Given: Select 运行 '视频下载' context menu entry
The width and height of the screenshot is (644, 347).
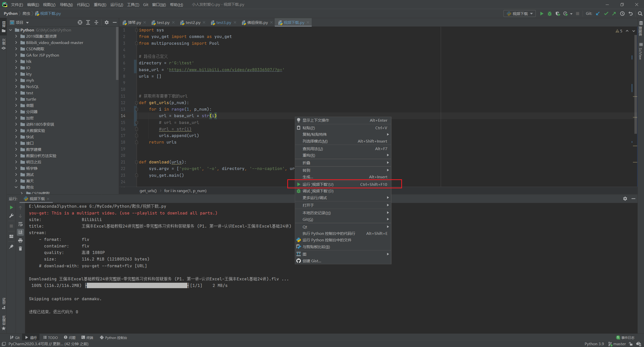Looking at the screenshot, I should click(x=318, y=184).
